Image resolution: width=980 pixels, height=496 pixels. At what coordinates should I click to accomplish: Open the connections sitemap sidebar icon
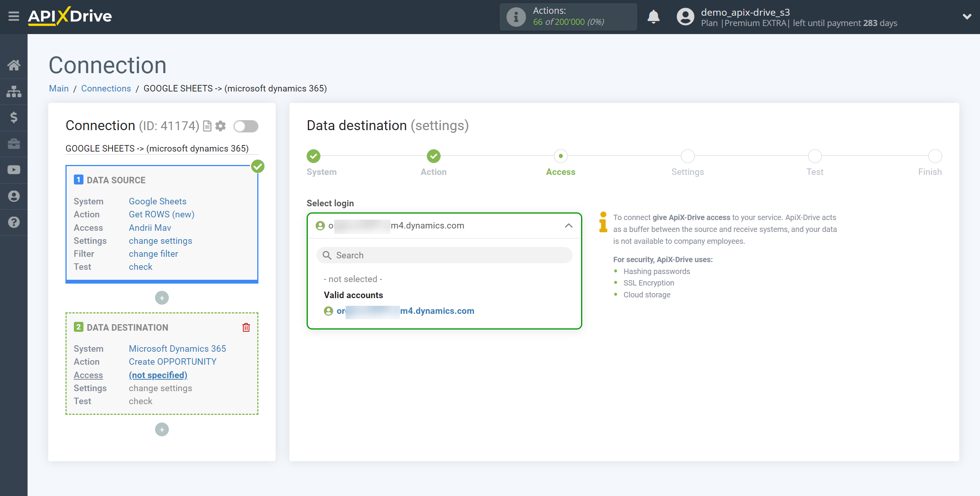[x=14, y=91]
